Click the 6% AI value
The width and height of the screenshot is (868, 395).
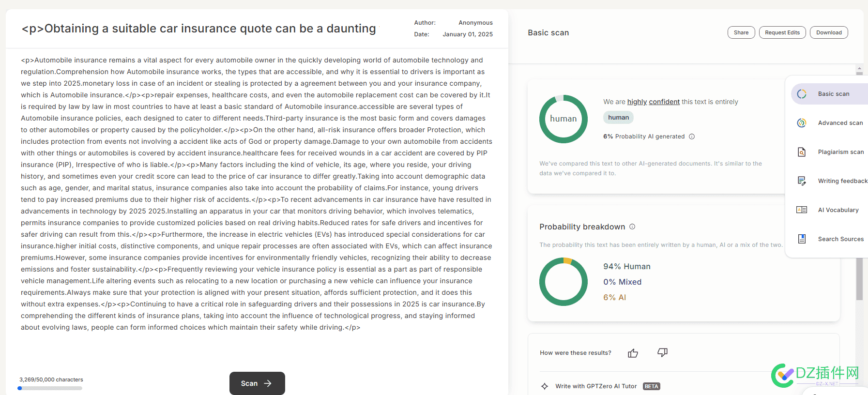(615, 297)
